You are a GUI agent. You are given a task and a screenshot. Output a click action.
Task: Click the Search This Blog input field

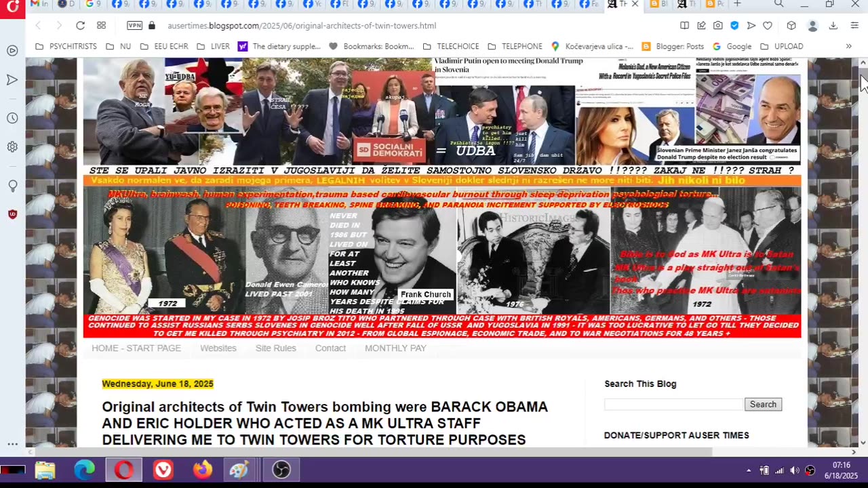point(673,405)
